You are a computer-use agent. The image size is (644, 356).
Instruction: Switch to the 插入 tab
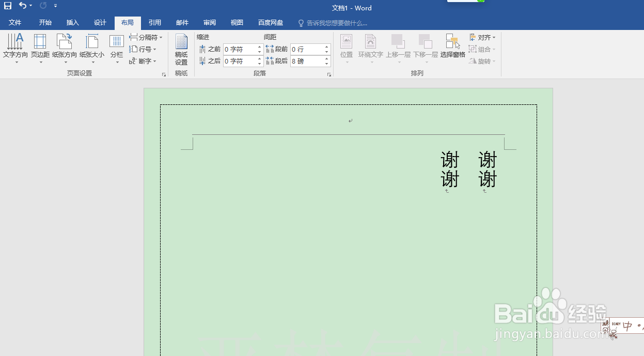73,23
